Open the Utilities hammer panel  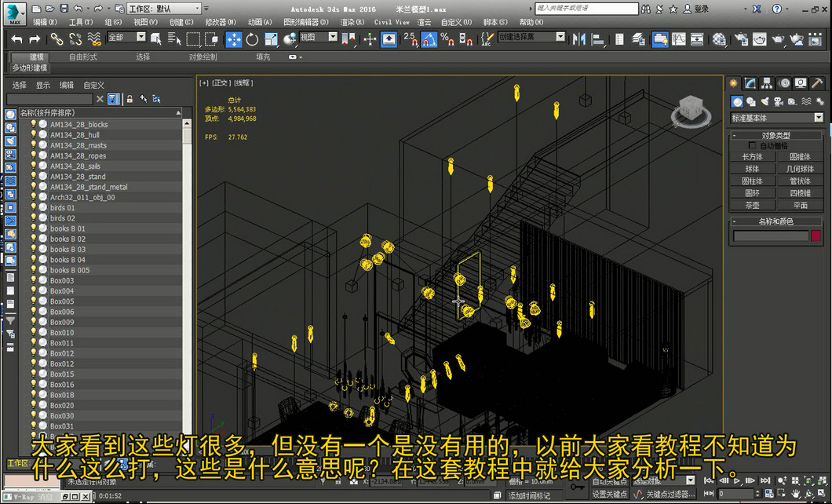coord(817,83)
